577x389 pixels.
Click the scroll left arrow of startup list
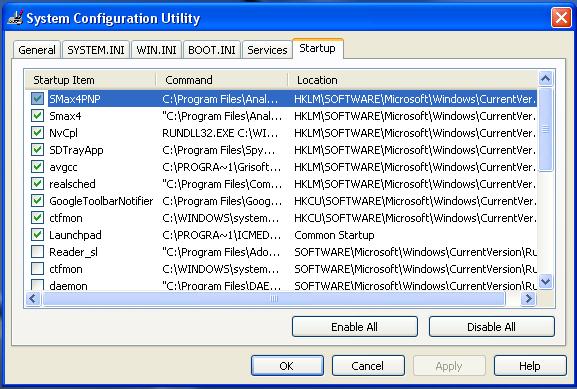pyautogui.click(x=32, y=298)
